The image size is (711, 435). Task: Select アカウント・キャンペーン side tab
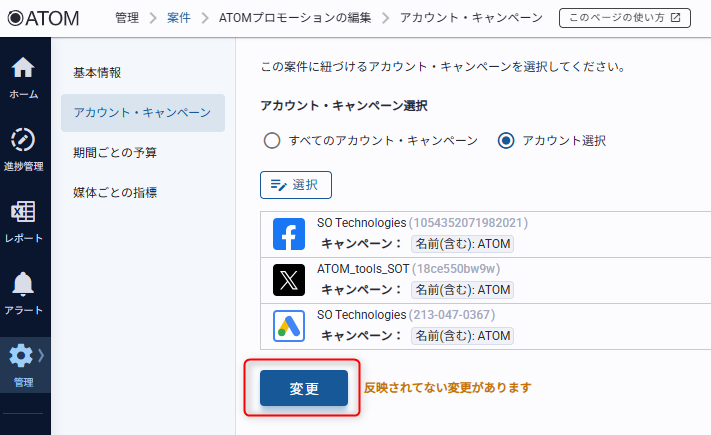click(x=142, y=113)
